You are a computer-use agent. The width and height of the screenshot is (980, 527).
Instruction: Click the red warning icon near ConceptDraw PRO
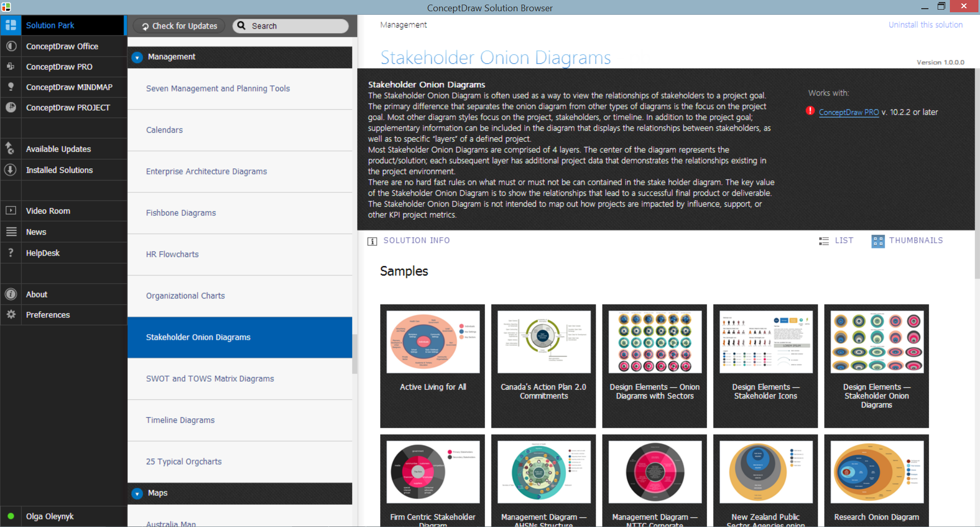coord(810,111)
